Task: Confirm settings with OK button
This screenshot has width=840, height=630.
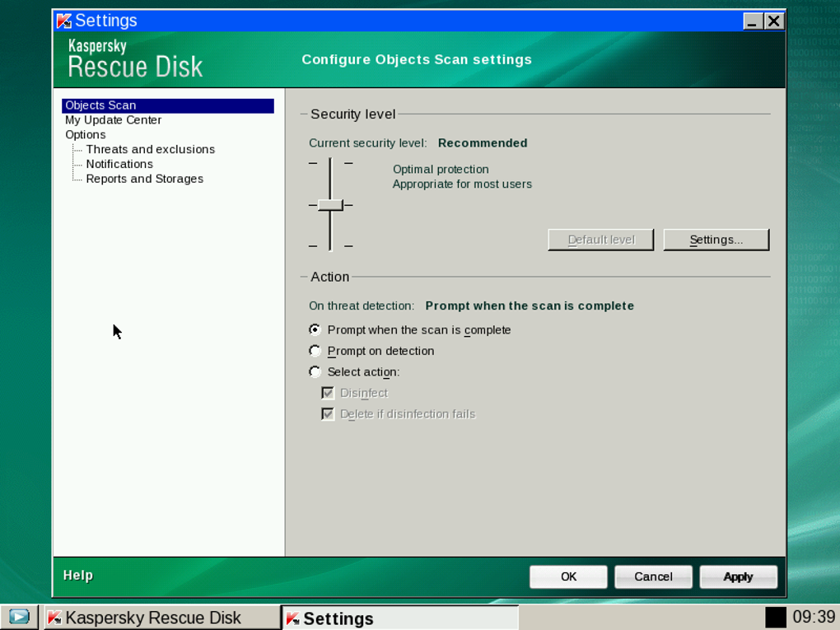Action: (568, 577)
